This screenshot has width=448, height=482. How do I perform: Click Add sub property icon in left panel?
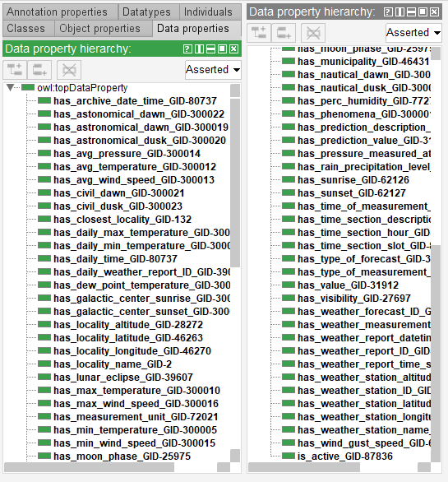coord(15,70)
